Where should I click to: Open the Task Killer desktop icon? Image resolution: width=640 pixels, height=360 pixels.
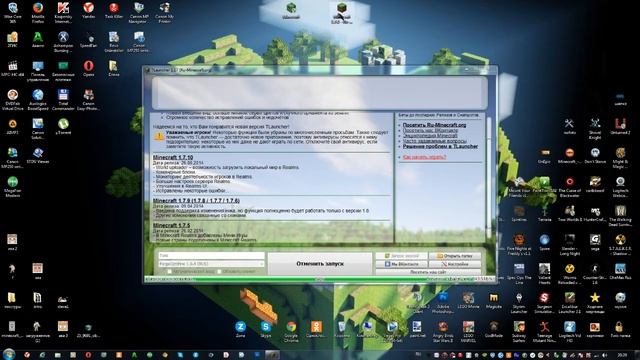point(113,10)
